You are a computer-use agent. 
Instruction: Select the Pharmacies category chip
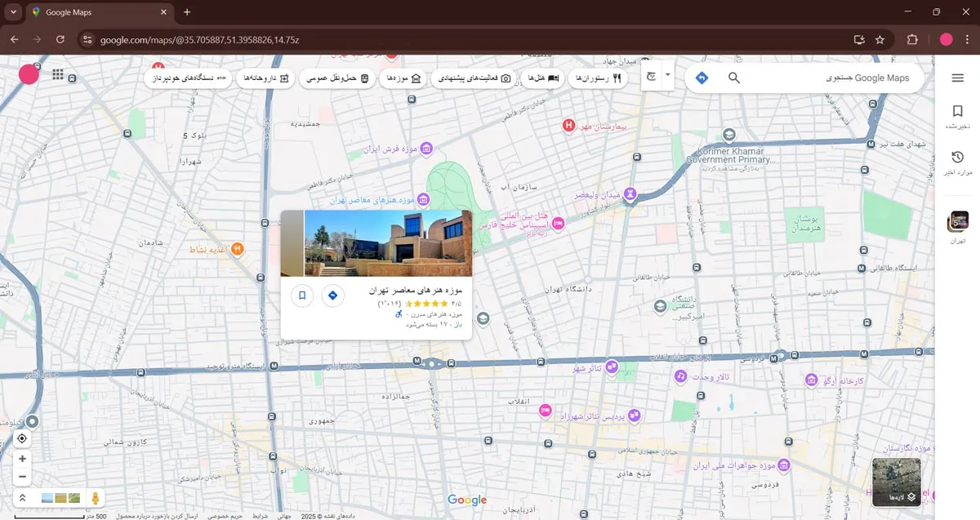266,78
